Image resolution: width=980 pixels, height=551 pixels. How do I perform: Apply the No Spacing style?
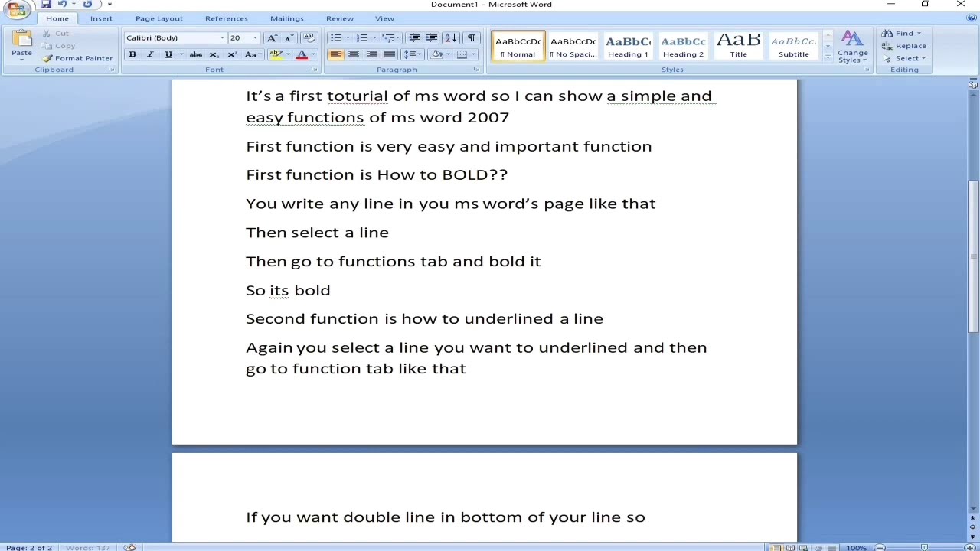click(573, 46)
